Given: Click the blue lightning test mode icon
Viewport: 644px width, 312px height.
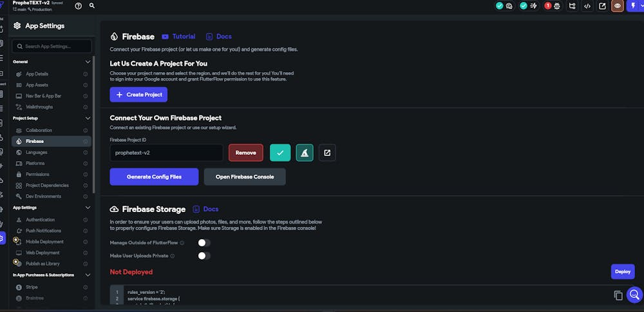Looking at the screenshot, I should [x=632, y=6].
